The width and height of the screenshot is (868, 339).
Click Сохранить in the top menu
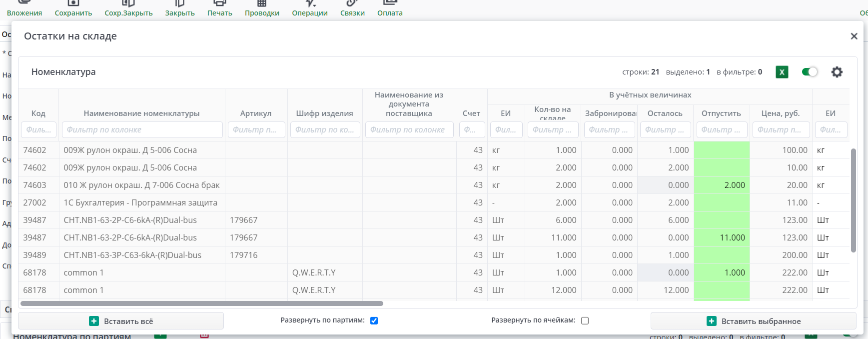click(73, 9)
